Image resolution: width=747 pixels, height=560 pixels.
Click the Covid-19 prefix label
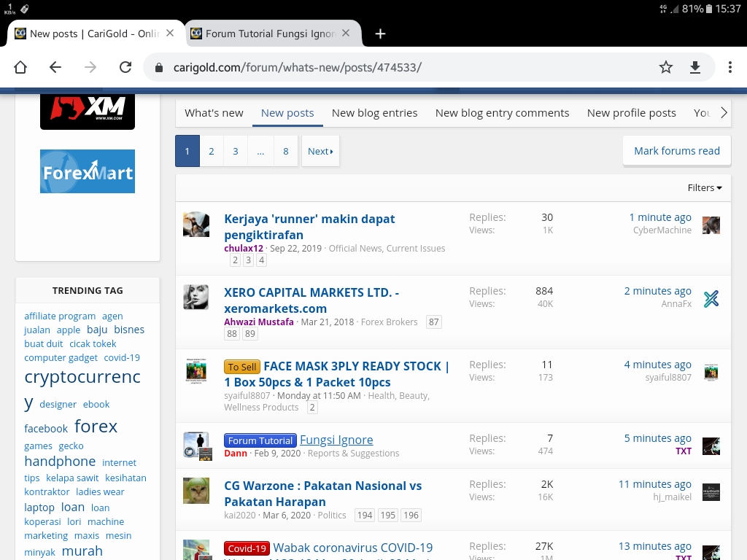point(247,548)
